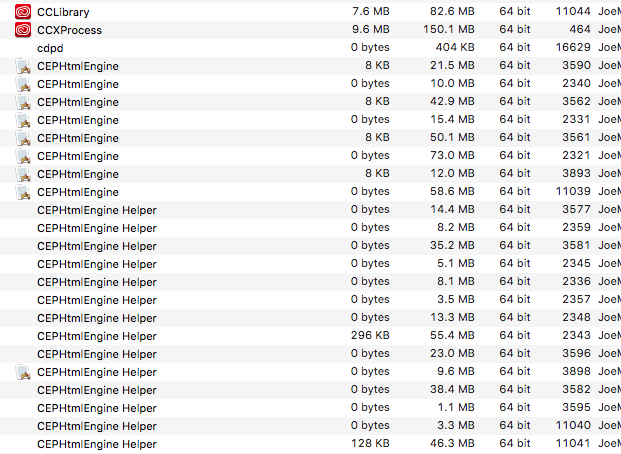Select CEPHtmlEngine Helper with PID 3577

(310, 210)
